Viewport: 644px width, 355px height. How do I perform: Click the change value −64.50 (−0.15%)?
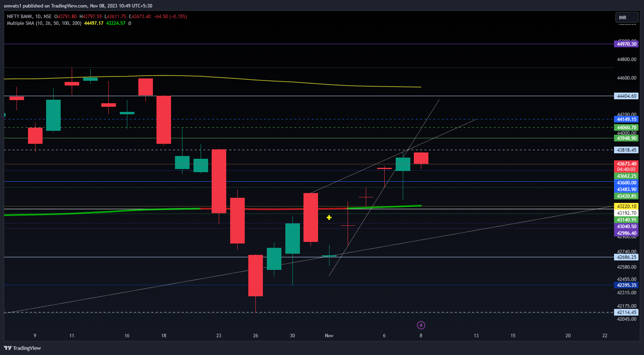point(170,17)
